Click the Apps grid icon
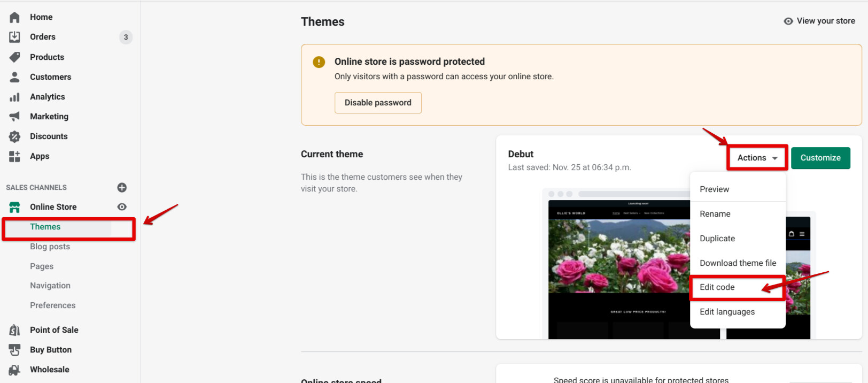The image size is (868, 383). (14, 156)
